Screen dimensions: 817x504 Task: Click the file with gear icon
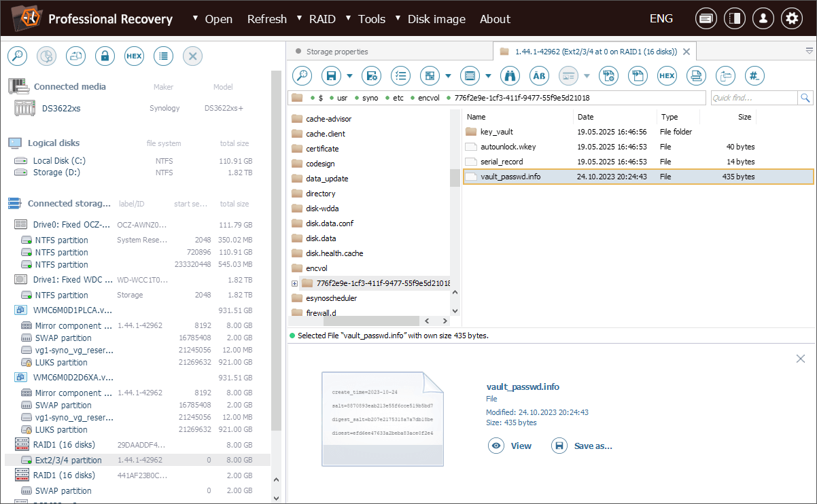click(608, 75)
